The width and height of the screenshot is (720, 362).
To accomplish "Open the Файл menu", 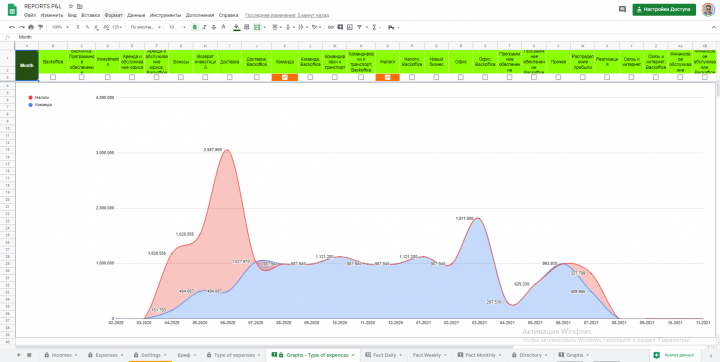I will [30, 15].
